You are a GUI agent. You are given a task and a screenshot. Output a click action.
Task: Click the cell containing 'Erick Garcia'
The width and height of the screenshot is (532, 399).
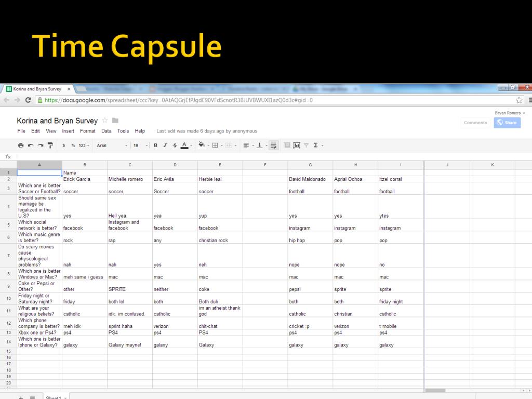pos(85,179)
